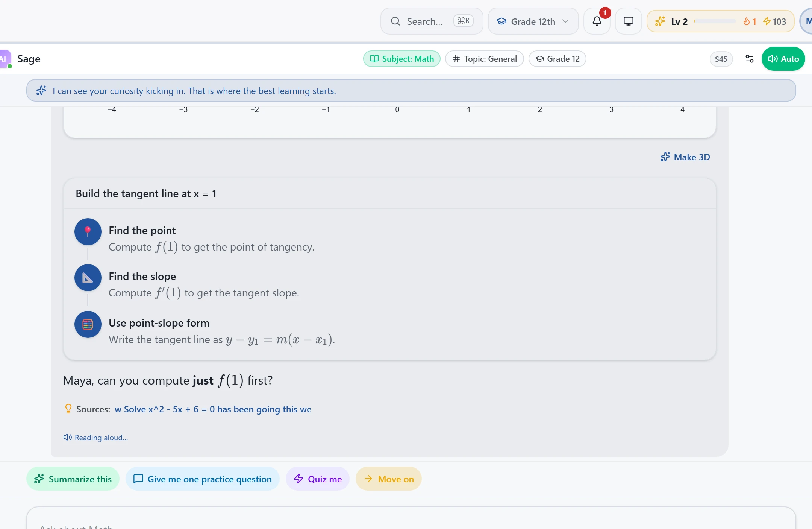This screenshot has width=812, height=529.
Task: Click Summarize this
Action: pyautogui.click(x=73, y=479)
